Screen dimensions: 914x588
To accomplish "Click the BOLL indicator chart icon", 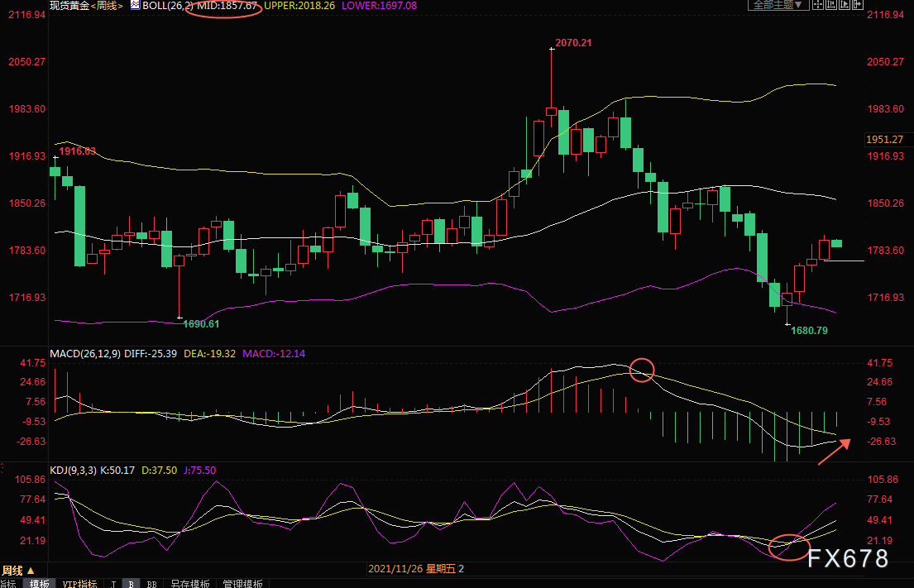I will [x=135, y=5].
